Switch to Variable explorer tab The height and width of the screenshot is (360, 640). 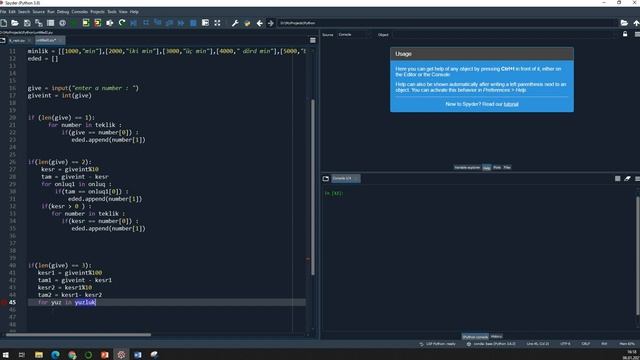467,167
